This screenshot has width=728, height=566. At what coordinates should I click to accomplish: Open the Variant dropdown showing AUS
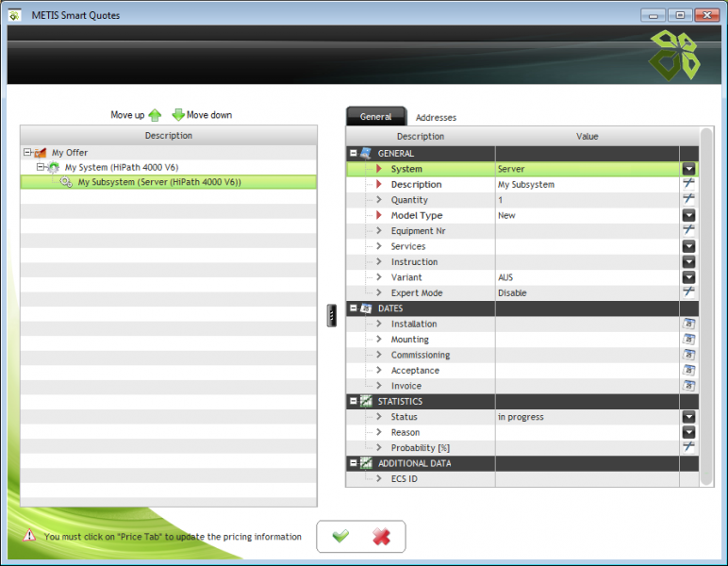(x=688, y=277)
